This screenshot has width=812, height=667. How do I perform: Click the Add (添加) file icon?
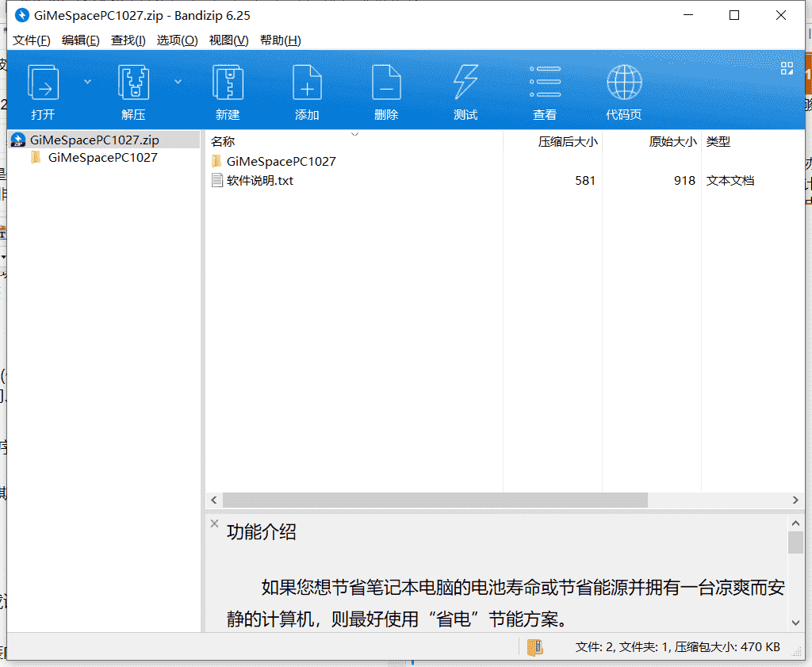pyautogui.click(x=307, y=82)
